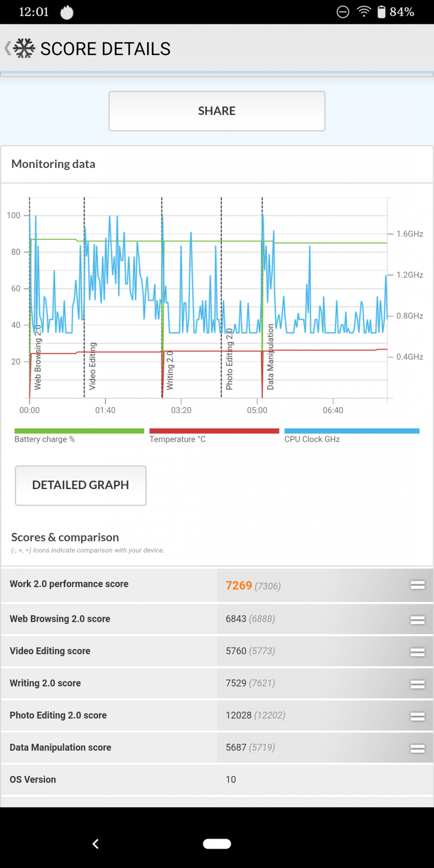Screen dimensions: 434x868
Task: Tap equals icon for Writing 2.0 score
Action: (417, 684)
